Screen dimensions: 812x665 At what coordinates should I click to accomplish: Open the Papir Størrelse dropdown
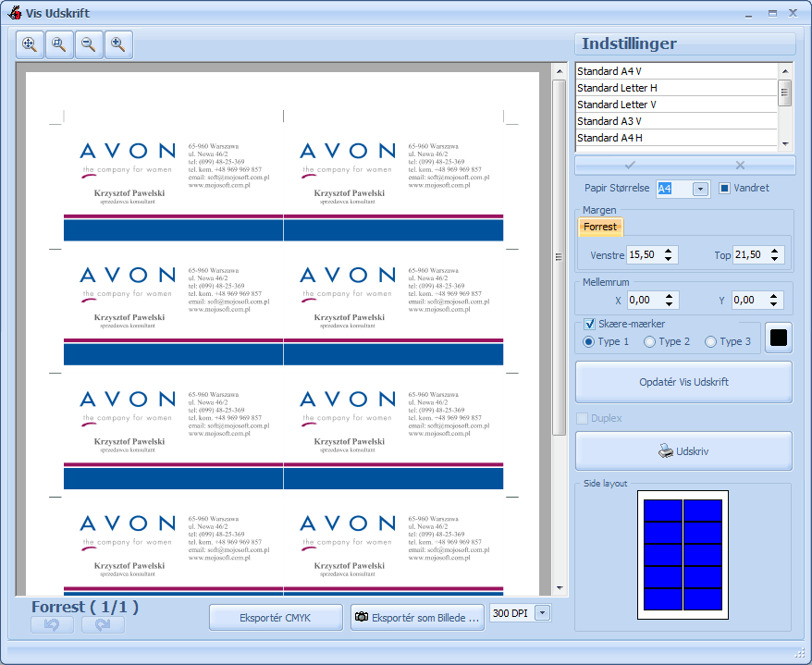tap(700, 189)
